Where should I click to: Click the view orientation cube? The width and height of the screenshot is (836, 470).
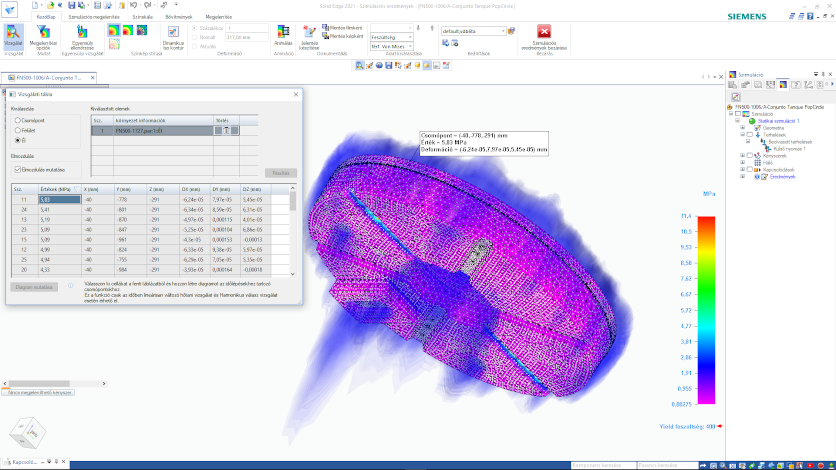click(x=28, y=432)
